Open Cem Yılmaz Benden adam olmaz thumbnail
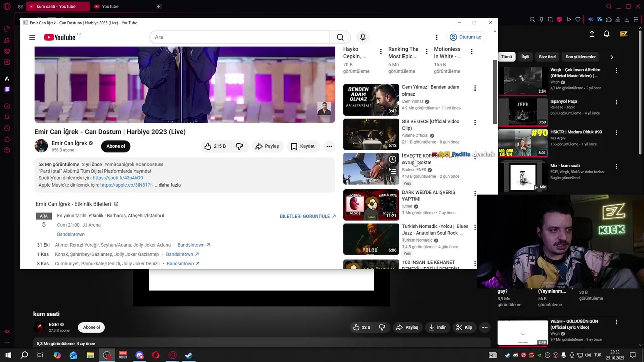The height and width of the screenshot is (362, 644). coord(371,100)
